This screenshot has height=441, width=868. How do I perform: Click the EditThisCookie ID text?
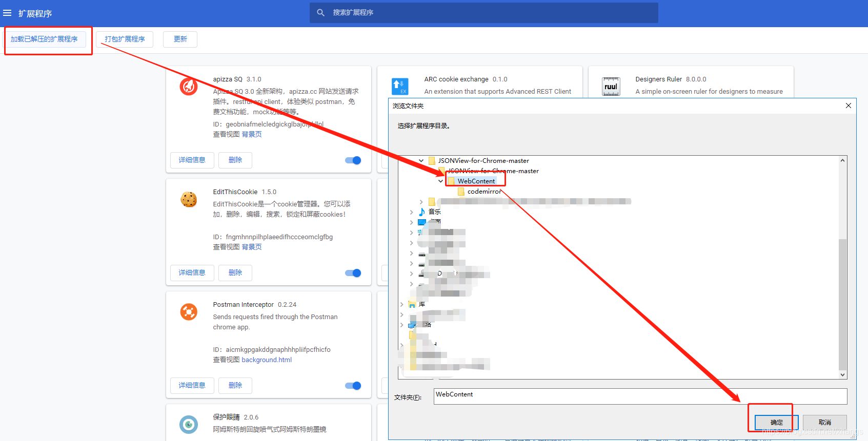273,237
